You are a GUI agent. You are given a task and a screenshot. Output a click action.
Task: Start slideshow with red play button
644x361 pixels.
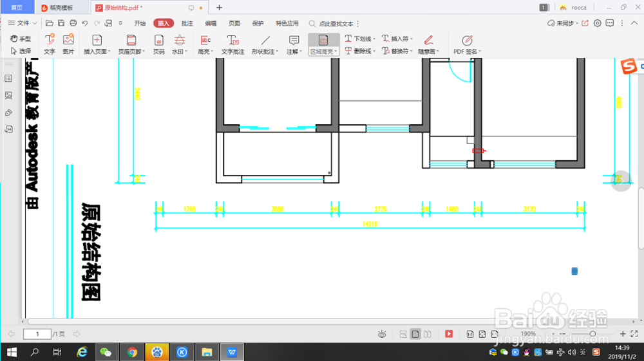tap(449, 334)
